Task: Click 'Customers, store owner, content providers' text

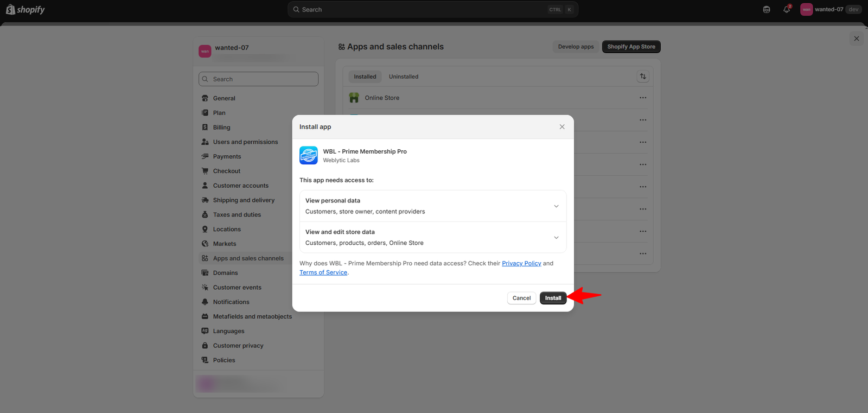Action: pyautogui.click(x=365, y=212)
